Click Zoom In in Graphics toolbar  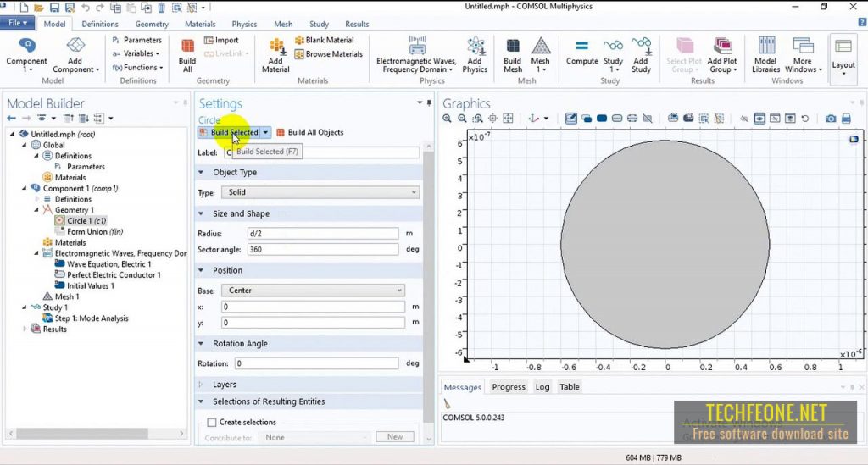coord(448,119)
